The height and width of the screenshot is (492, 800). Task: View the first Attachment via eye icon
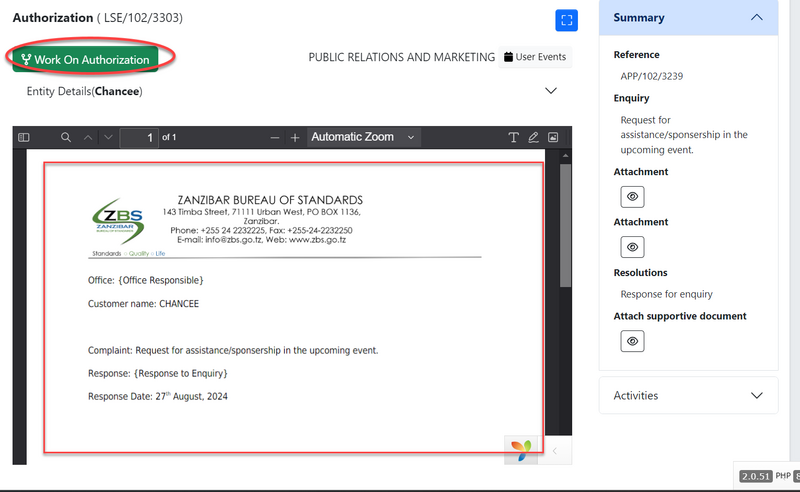[x=632, y=196]
